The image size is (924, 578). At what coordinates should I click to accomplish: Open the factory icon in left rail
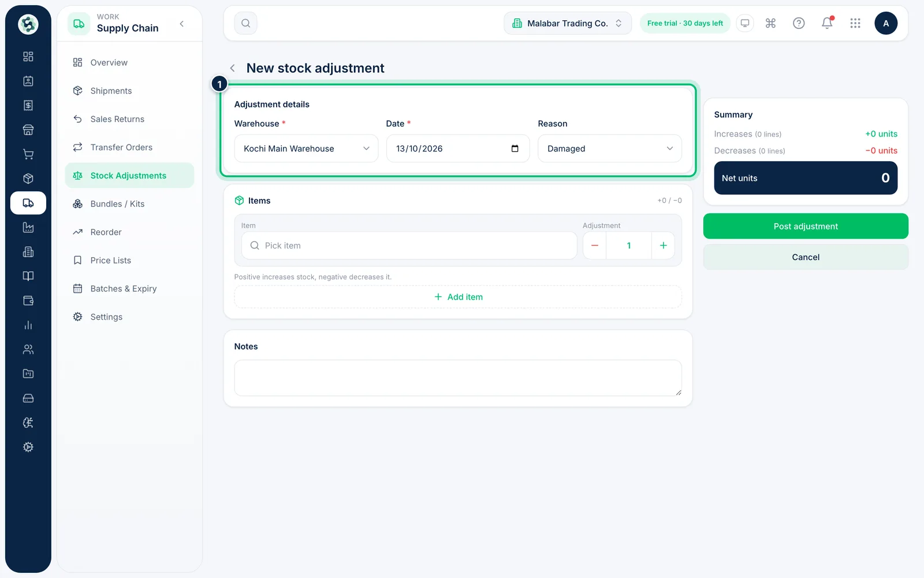28,227
